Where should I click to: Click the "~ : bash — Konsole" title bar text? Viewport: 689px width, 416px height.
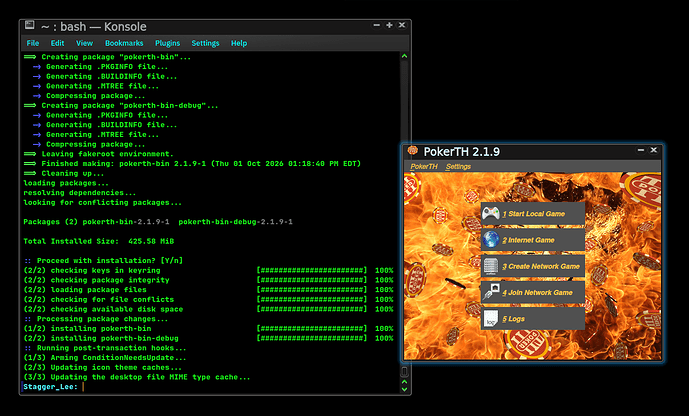[94, 26]
